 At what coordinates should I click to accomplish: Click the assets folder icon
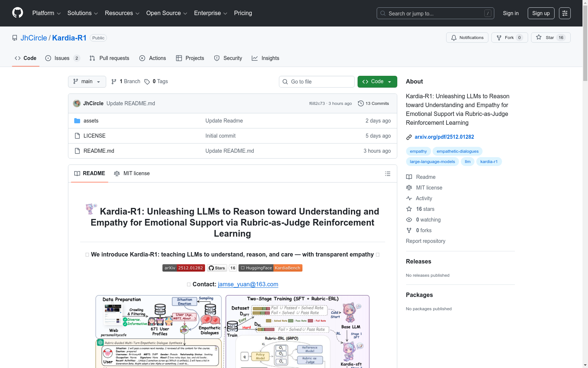pyautogui.click(x=77, y=121)
